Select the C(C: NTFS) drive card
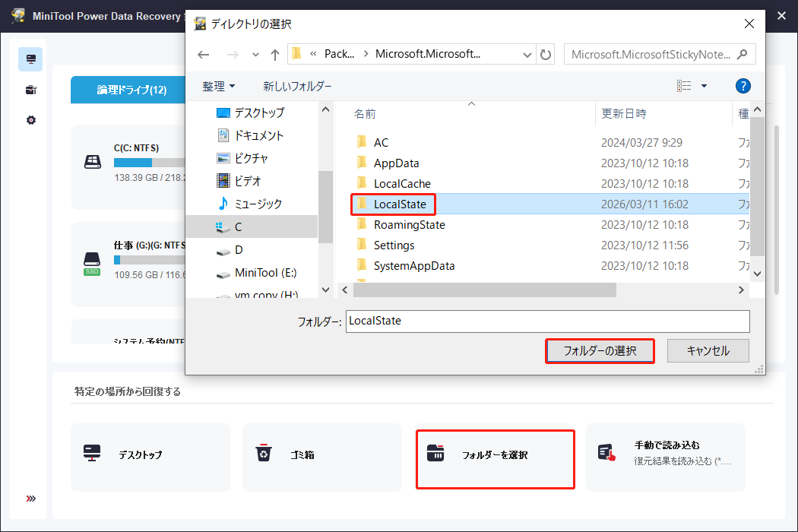Image resolution: width=798 pixels, height=532 pixels. (x=128, y=167)
